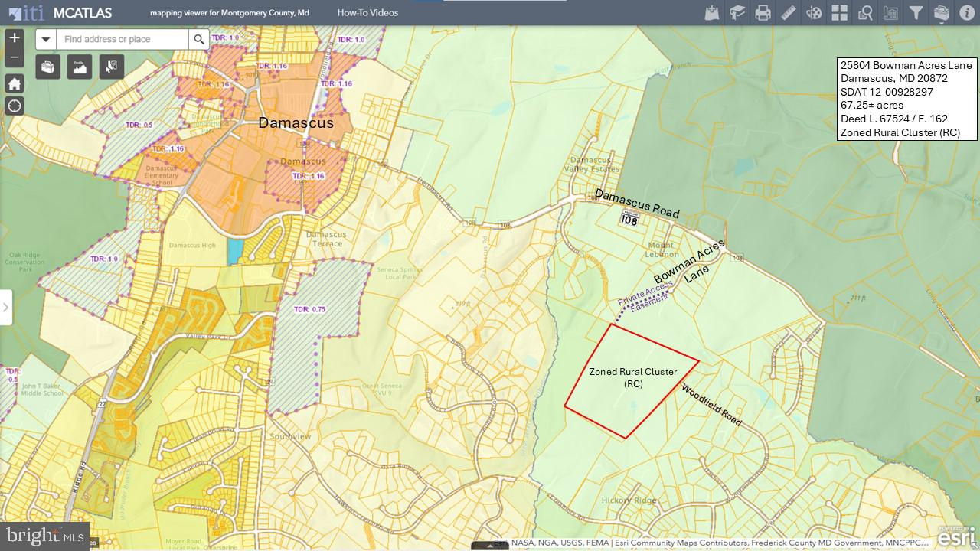
Task: Return to default map extent Home
Action: point(15,83)
